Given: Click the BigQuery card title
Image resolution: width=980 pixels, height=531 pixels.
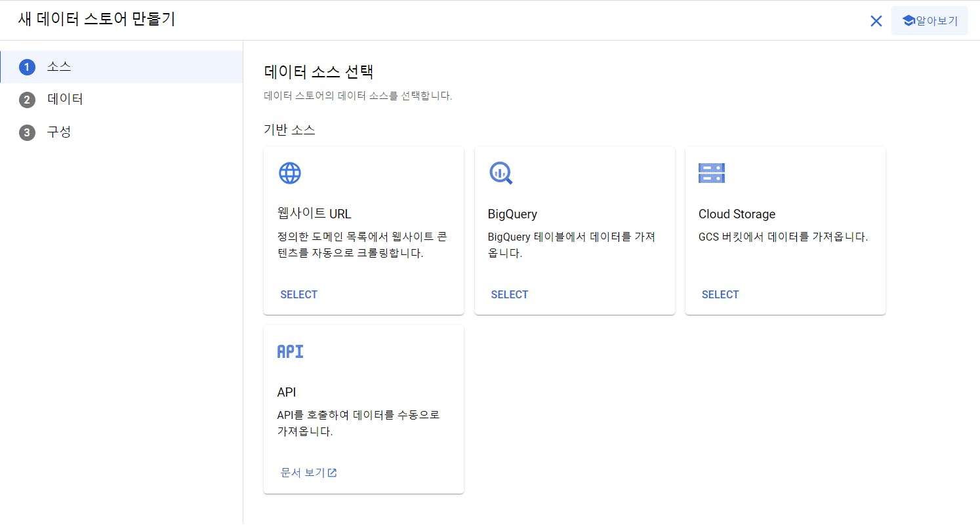Looking at the screenshot, I should (512, 214).
